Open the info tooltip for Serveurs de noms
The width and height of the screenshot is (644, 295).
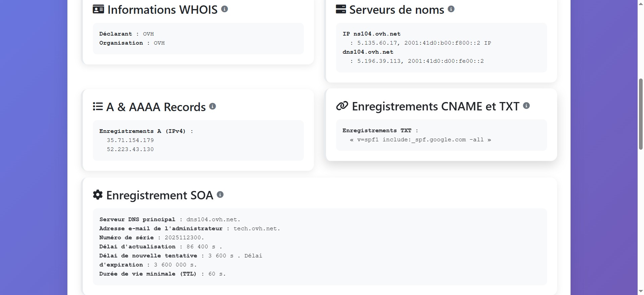pos(451,9)
